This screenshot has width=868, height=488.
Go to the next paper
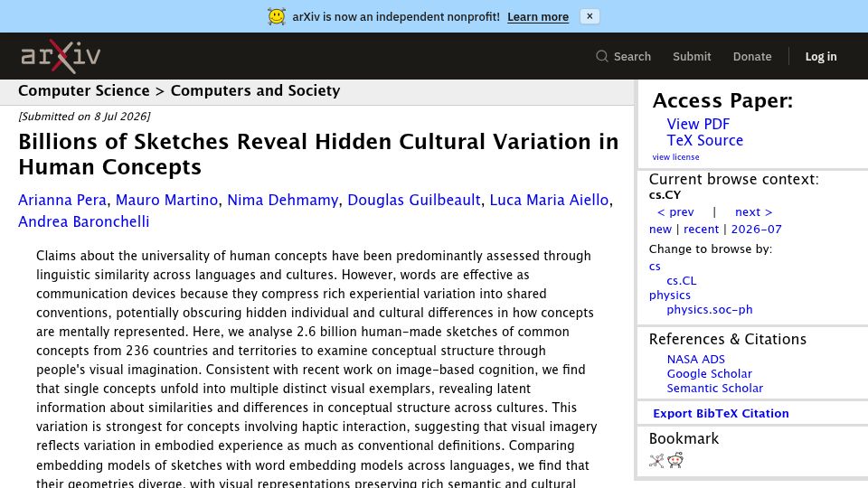pyautogui.click(x=753, y=211)
